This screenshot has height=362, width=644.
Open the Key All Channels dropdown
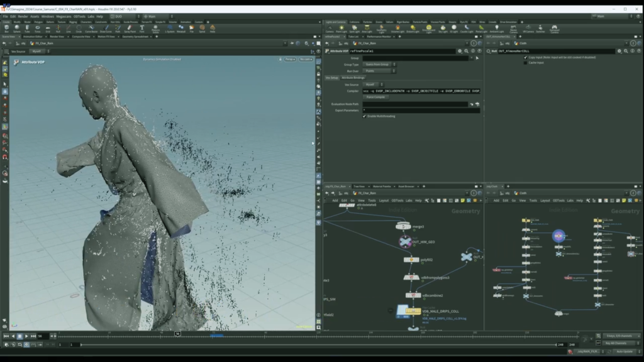[x=621, y=343]
